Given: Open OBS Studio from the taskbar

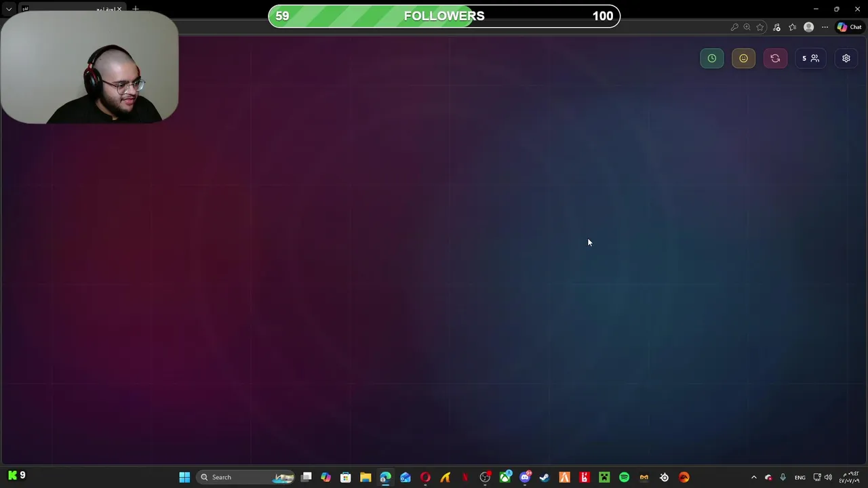Looking at the screenshot, I should tap(485, 477).
